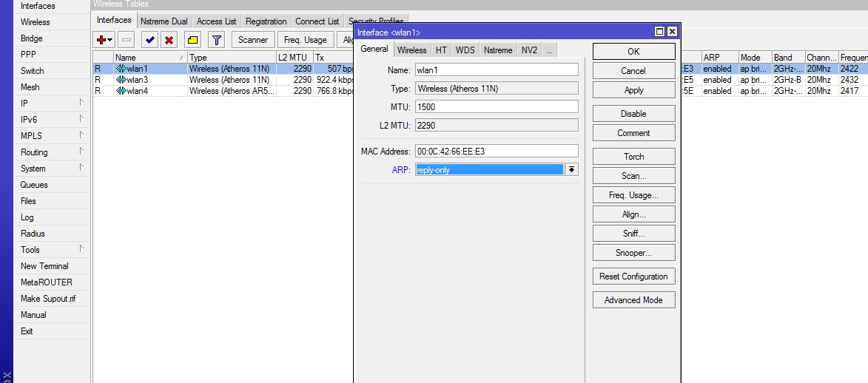Select the Interfaces tab in Wireless Tables
Screen dimensions: 868x383
[x=114, y=21]
